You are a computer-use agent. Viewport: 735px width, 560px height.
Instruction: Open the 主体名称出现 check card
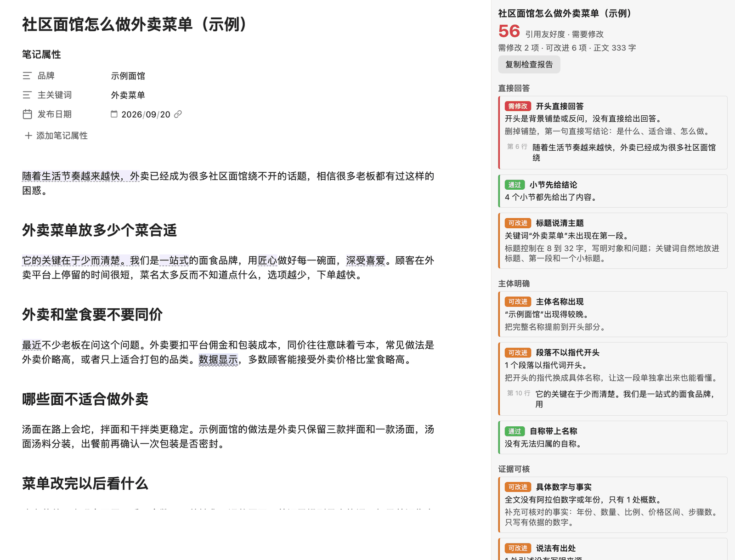pyautogui.click(x=613, y=314)
